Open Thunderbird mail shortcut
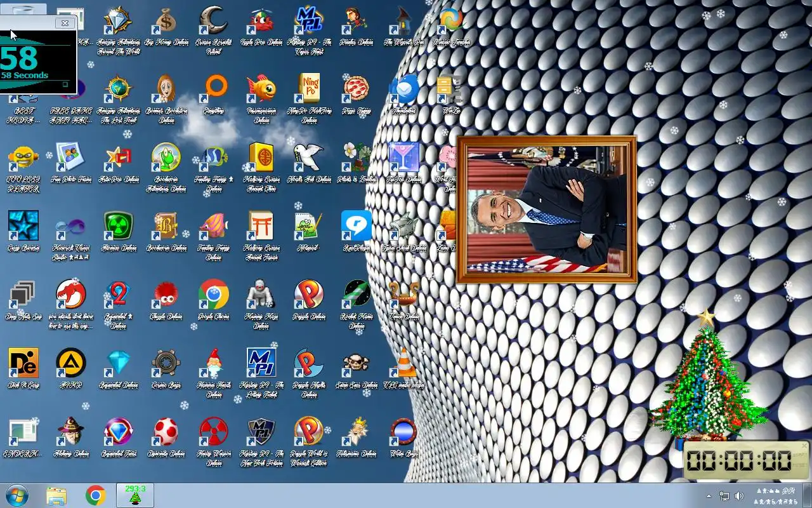Screen dimensions: 812x508 [404, 89]
